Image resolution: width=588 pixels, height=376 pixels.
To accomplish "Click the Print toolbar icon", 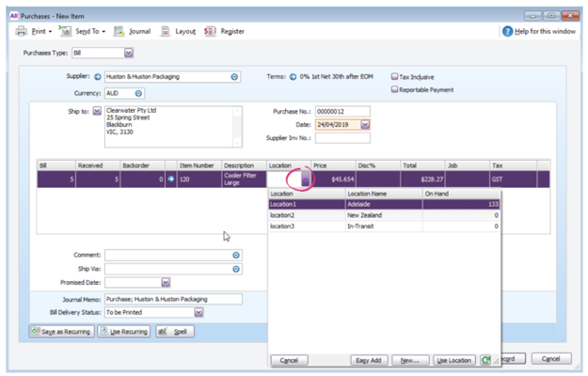I will point(22,31).
